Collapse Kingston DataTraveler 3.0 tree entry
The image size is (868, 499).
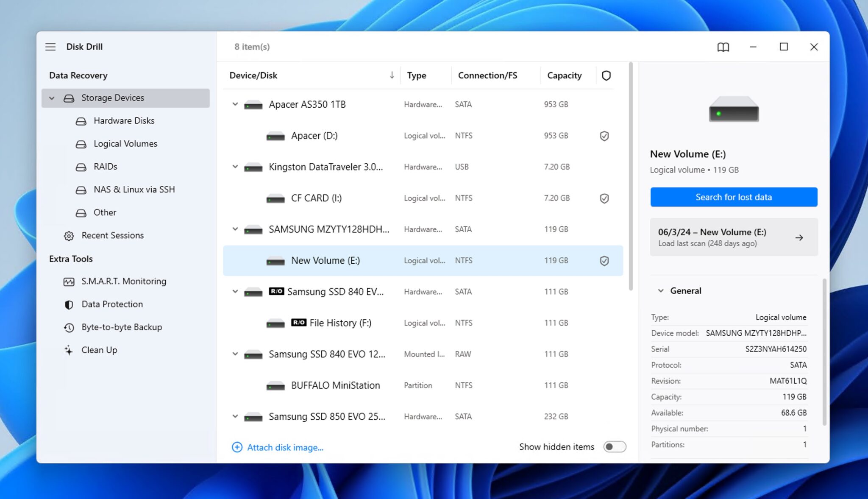point(235,167)
